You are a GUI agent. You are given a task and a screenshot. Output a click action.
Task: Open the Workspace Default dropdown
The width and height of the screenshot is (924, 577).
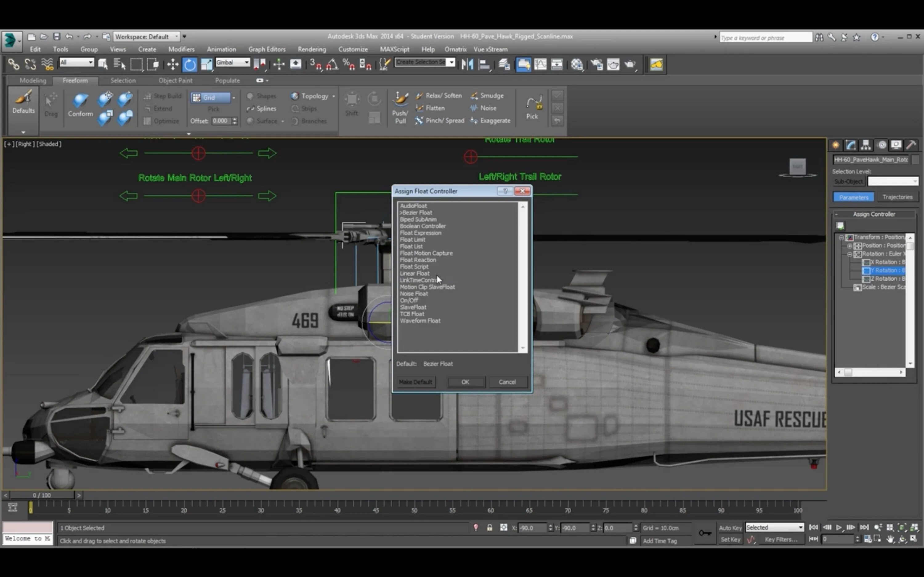[x=177, y=36]
